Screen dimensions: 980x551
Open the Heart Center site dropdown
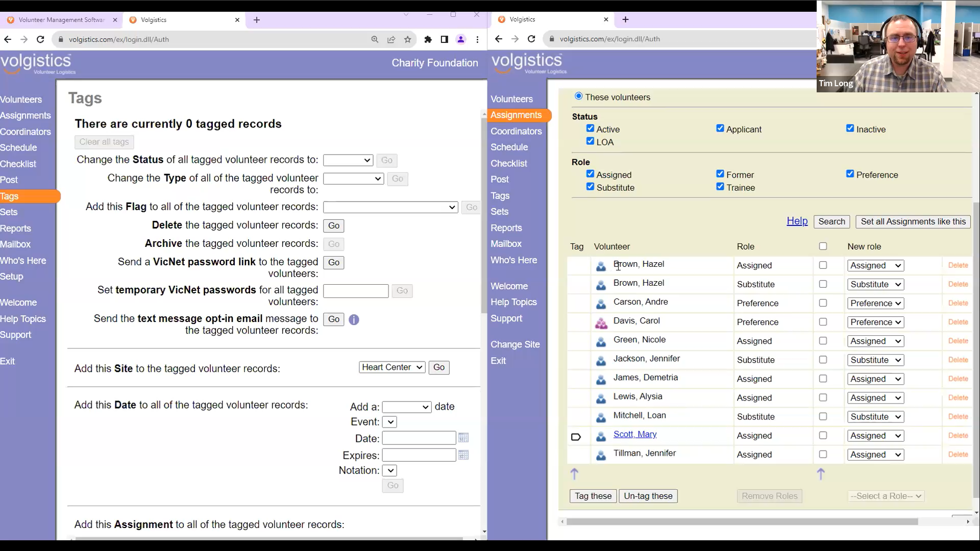(391, 367)
